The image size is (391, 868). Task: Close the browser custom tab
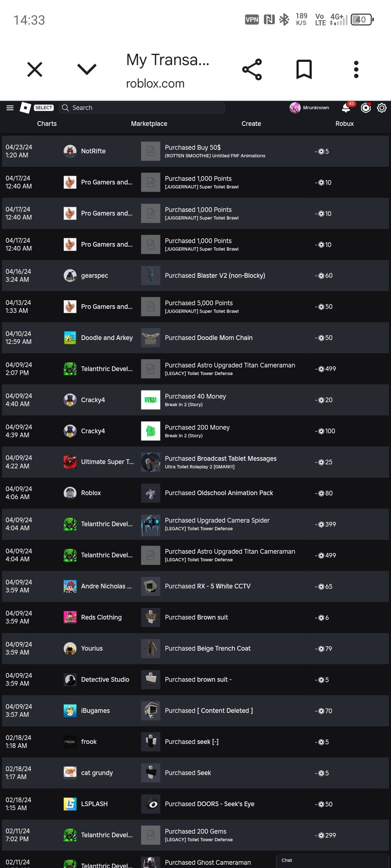(x=35, y=69)
